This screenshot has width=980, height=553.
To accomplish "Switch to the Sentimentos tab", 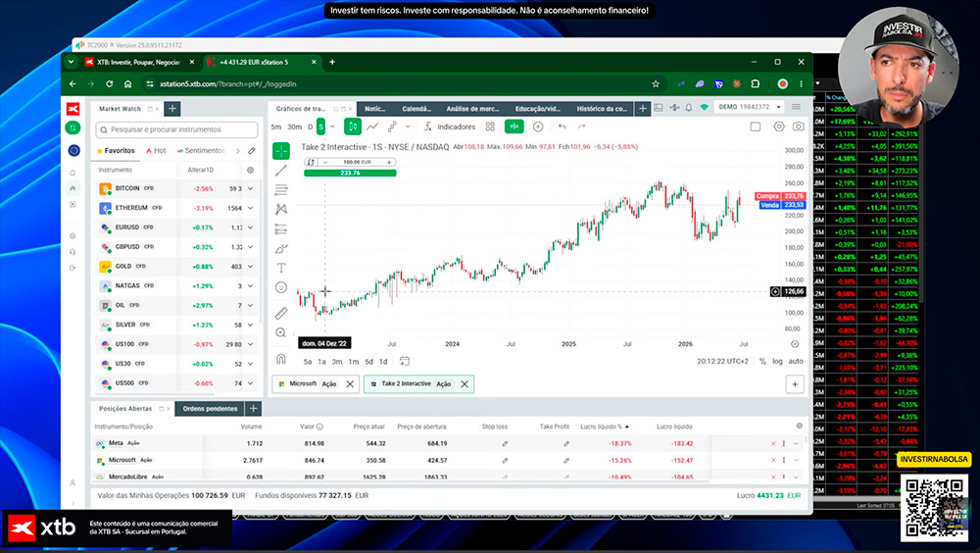I will point(201,151).
